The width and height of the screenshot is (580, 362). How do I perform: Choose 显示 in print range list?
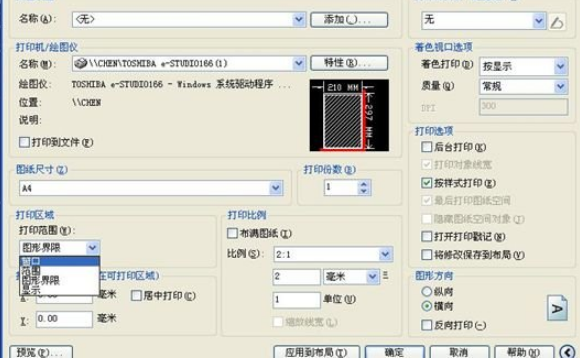pyautogui.click(x=60, y=290)
